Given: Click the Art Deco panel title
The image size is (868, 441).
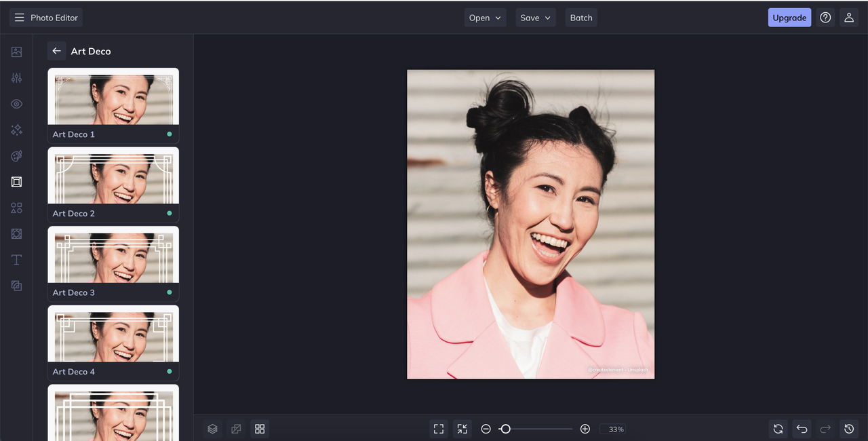Looking at the screenshot, I should click(x=91, y=52).
